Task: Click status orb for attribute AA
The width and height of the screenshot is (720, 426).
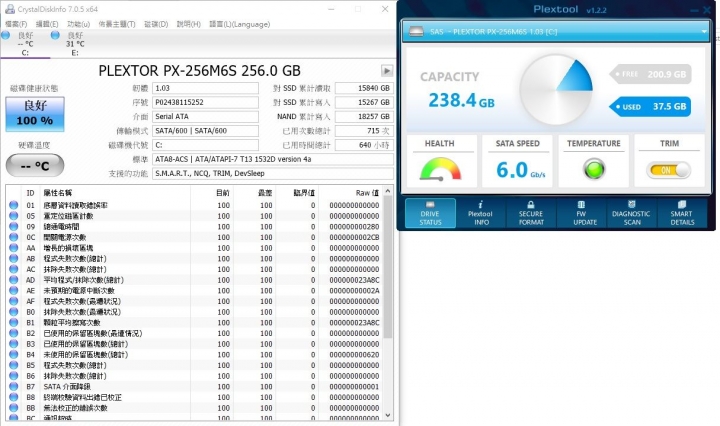Action: pyautogui.click(x=14, y=248)
